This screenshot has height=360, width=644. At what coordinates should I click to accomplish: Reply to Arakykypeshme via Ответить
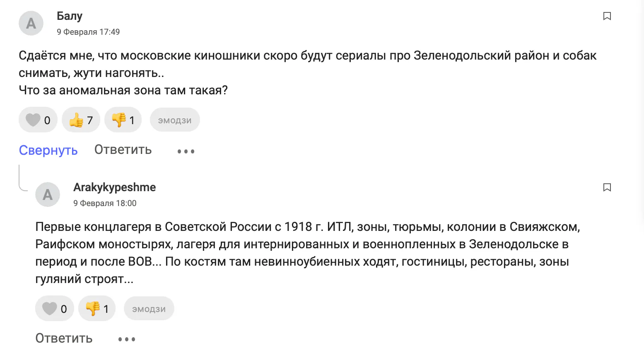64,338
